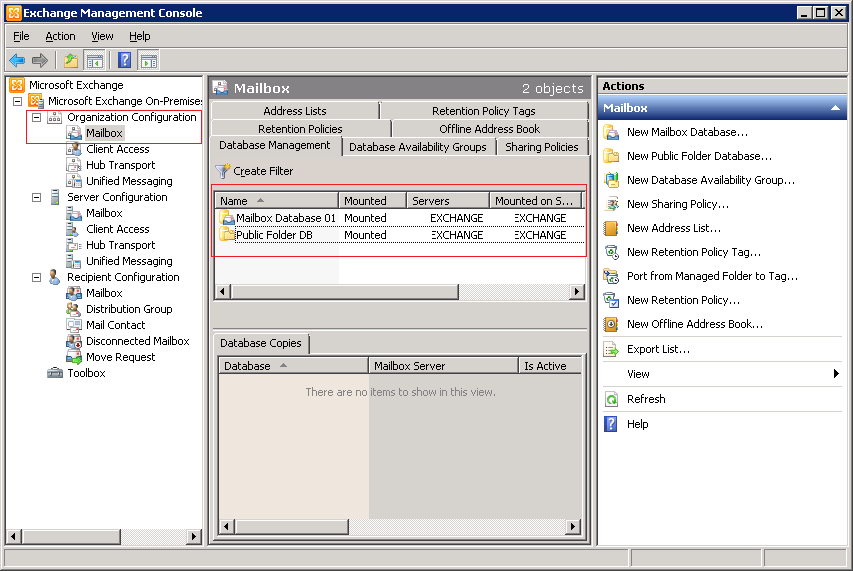The image size is (853, 571).
Task: Select Move Request in tree
Action: (120, 357)
